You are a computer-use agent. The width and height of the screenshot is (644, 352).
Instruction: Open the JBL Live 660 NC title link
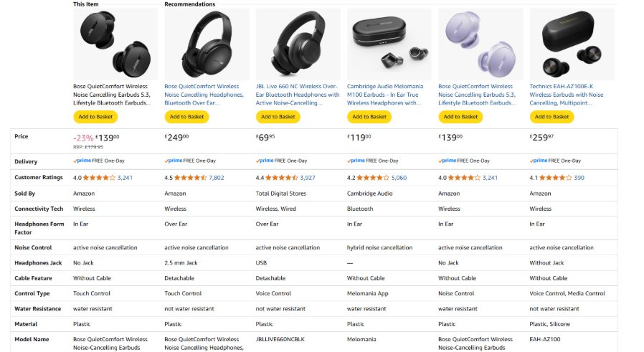point(298,95)
